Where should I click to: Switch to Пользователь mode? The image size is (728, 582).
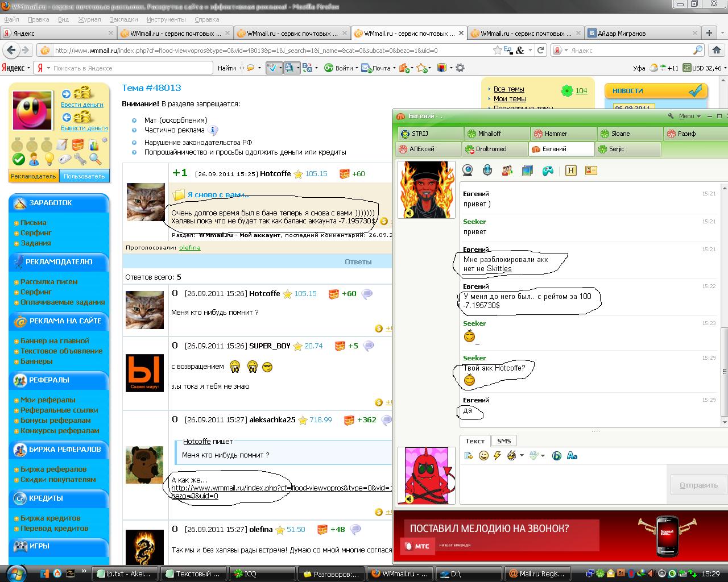[84, 176]
